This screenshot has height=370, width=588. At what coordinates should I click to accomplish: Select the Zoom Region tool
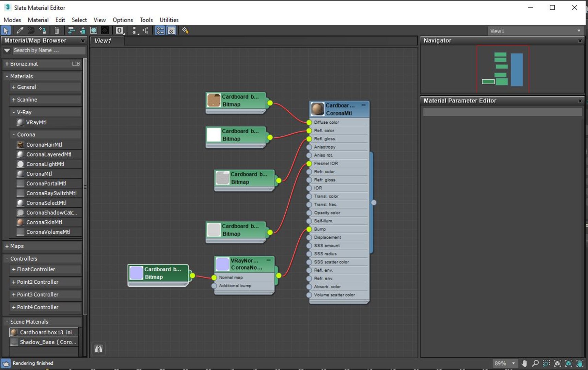tap(547, 363)
